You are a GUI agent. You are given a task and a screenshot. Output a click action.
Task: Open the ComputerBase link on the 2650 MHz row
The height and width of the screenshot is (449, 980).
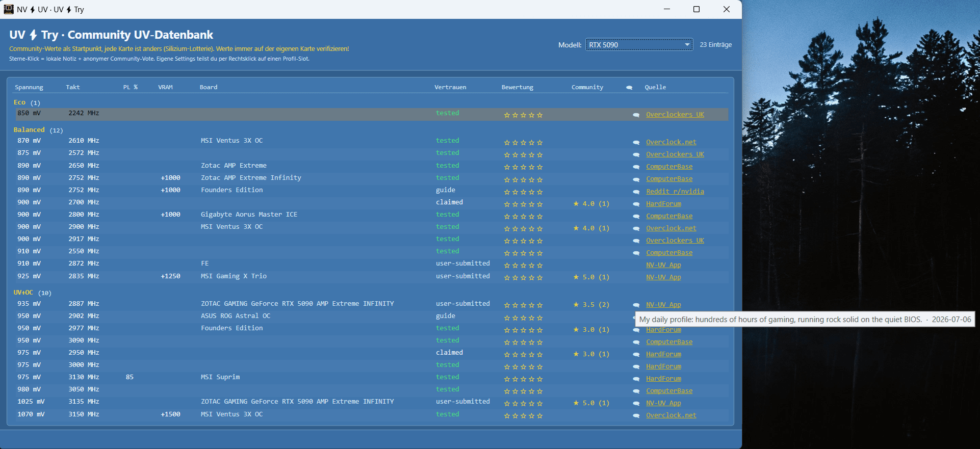669,167
